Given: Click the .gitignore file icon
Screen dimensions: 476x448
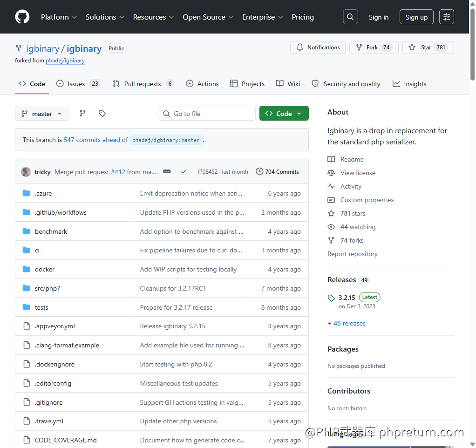Looking at the screenshot, I should [27, 402].
